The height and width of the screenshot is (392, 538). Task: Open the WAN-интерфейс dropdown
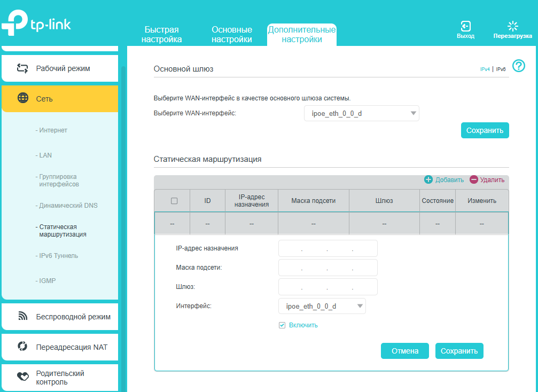point(361,113)
